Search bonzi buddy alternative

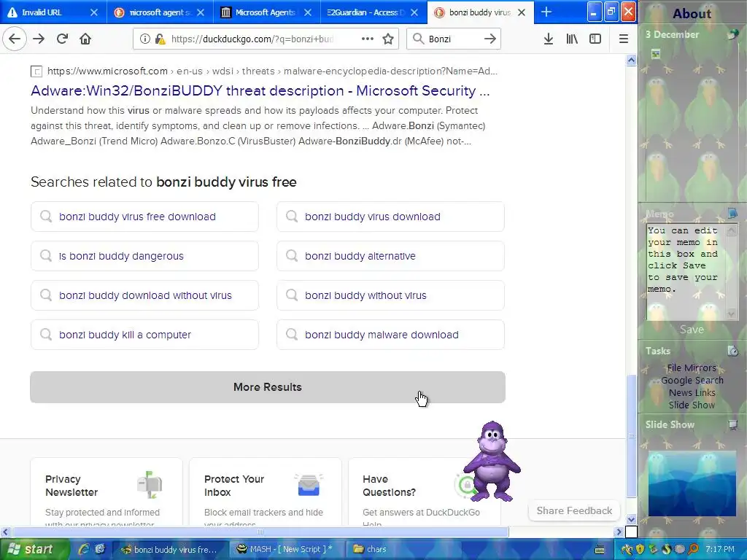coord(391,256)
